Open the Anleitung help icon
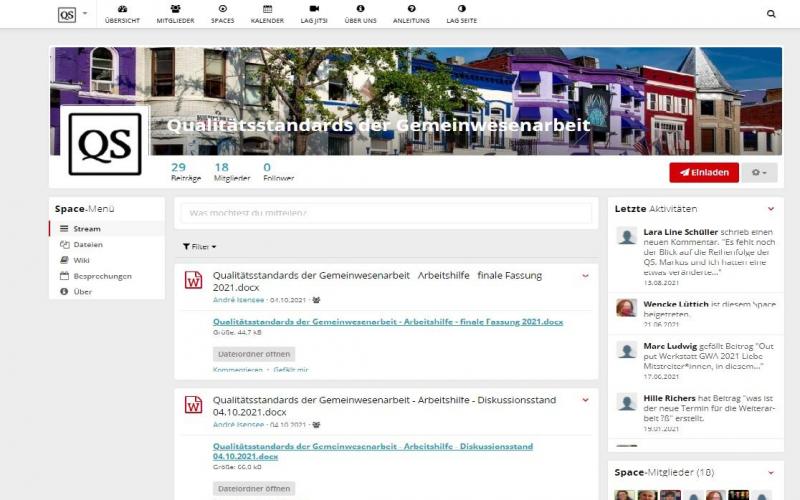This screenshot has width=800, height=500. coord(411,9)
